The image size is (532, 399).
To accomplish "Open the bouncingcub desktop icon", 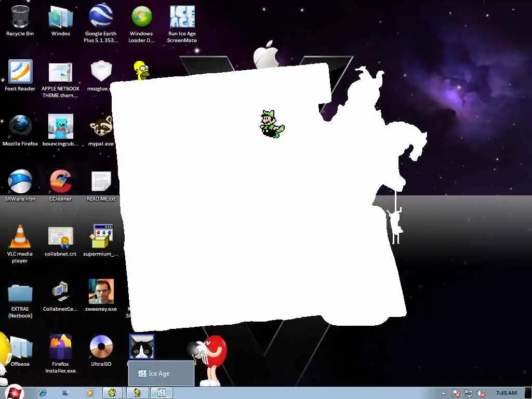I will click(60, 130).
